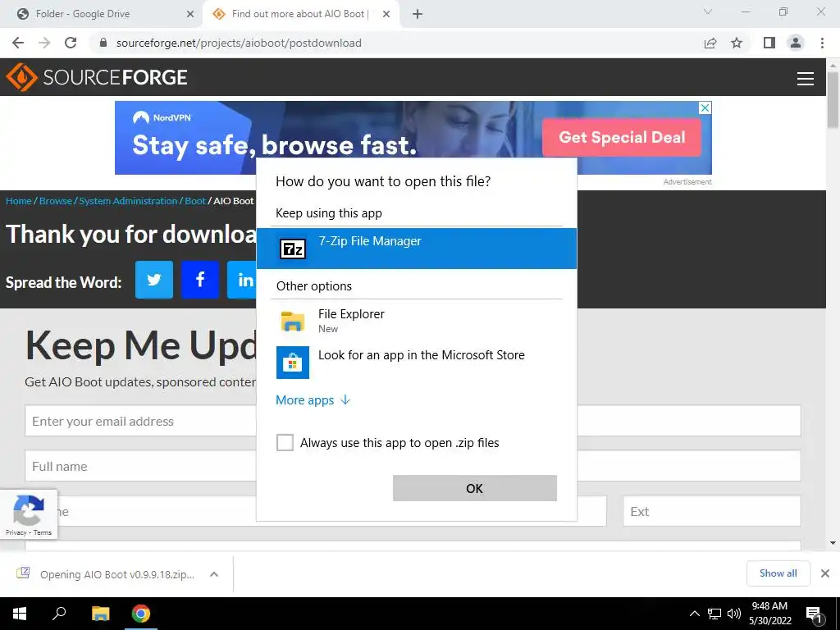Close the NordVPN advertisement
Image resolution: width=840 pixels, height=630 pixels.
(x=705, y=107)
